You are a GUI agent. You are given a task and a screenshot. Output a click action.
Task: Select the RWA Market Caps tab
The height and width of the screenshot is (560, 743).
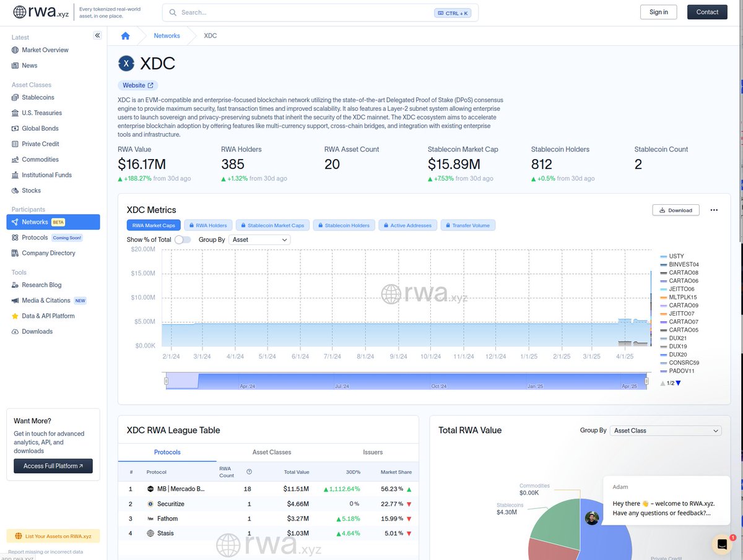pos(154,225)
